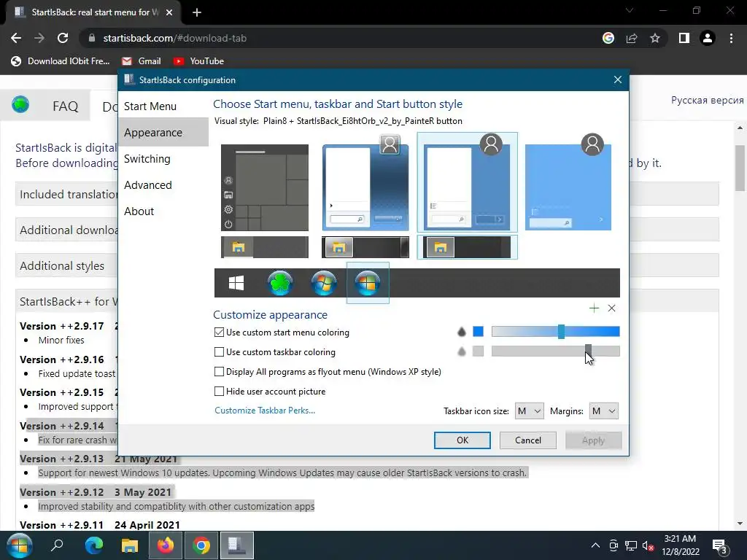Select the Windows 10 logo start button style
This screenshot has width=747, height=560.
(236, 283)
